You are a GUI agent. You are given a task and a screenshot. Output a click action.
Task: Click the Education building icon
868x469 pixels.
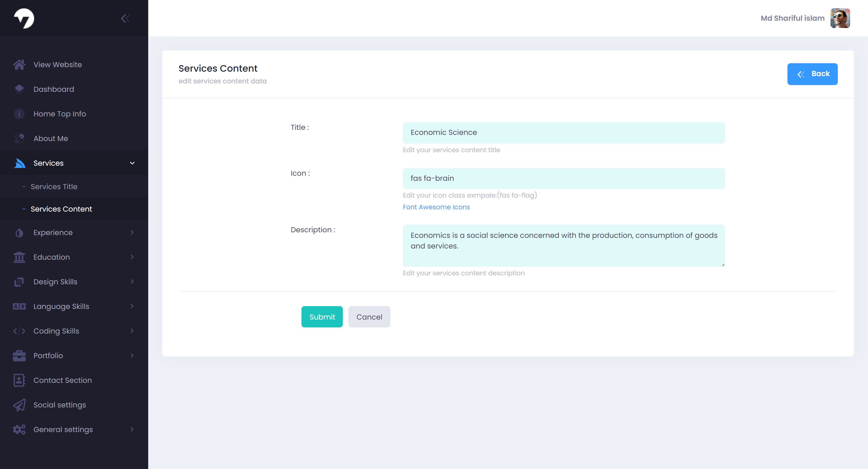click(19, 257)
